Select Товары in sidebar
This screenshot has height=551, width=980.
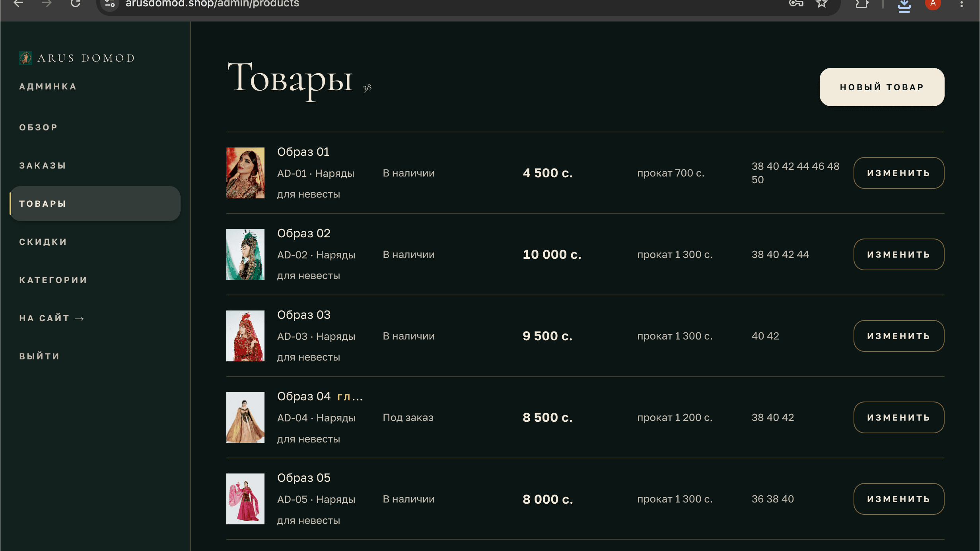(x=95, y=204)
